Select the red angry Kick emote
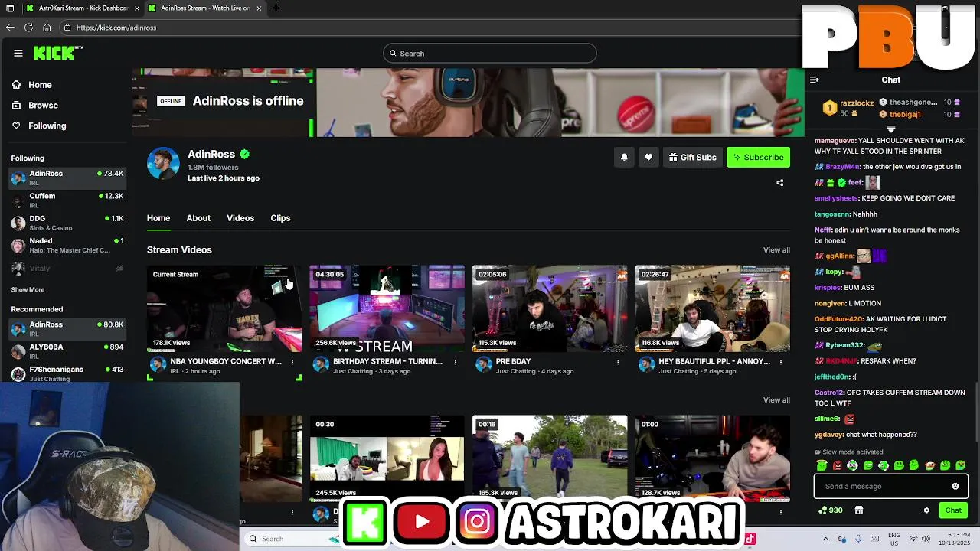Image resolution: width=980 pixels, height=551 pixels. (837, 465)
